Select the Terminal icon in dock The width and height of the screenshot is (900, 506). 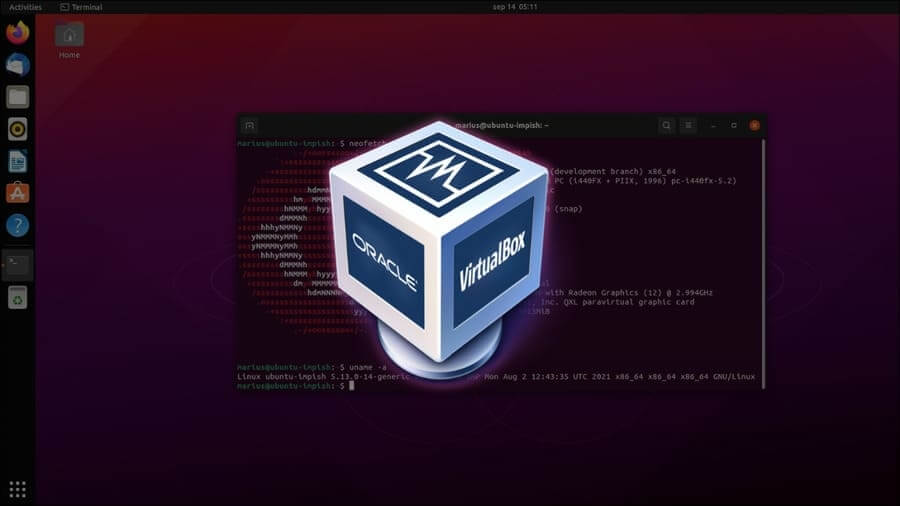tap(17, 264)
